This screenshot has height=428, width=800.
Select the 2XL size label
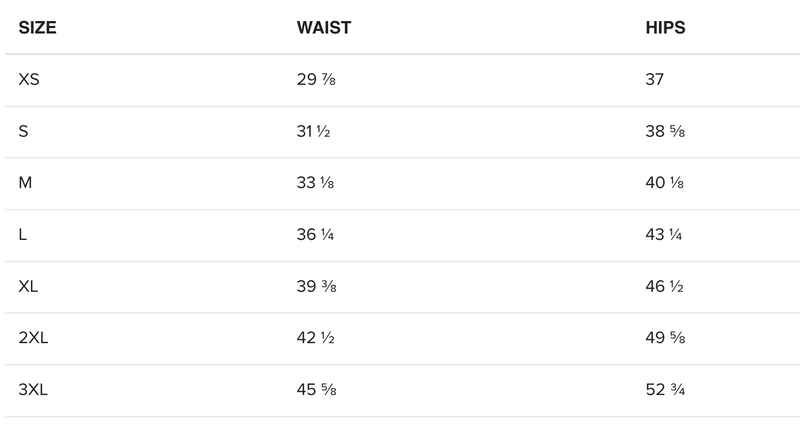point(35,339)
